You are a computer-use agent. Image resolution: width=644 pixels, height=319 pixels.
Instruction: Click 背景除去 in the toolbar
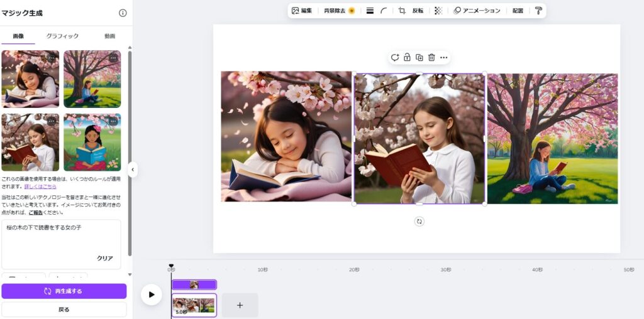[339, 11]
